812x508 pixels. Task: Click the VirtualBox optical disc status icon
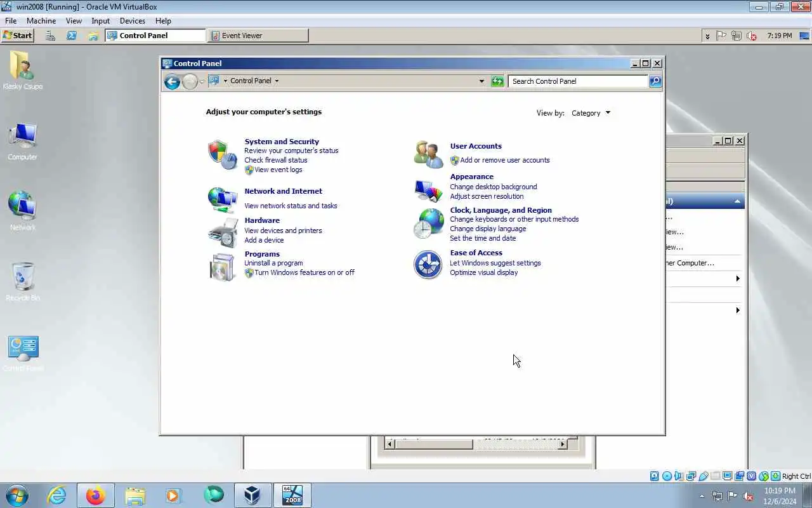[x=667, y=476]
